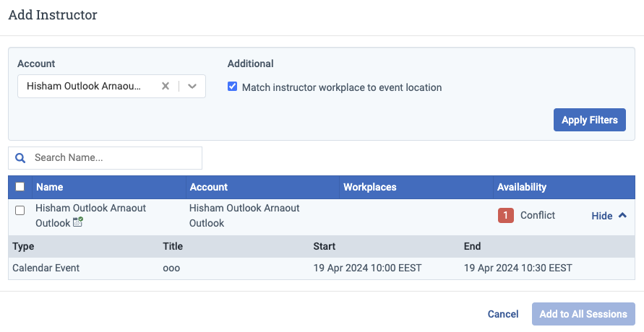Check the select-all box in table header
Viewport: 644px width, 332px height.
(20, 187)
